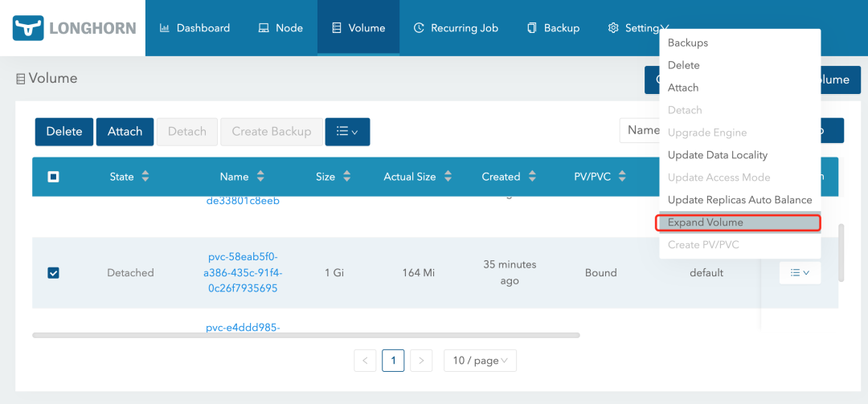The image size is (868, 404).
Task: Open the bulk actions list dropdown
Action: coord(347,132)
